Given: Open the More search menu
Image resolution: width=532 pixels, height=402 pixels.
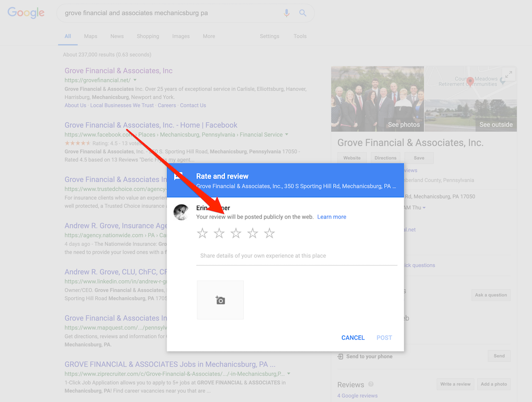Looking at the screenshot, I should [x=209, y=36].
